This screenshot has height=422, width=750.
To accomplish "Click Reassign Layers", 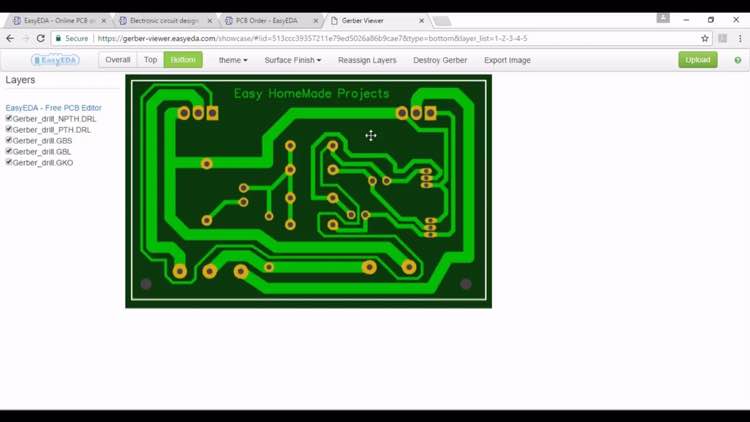I will 367,60.
